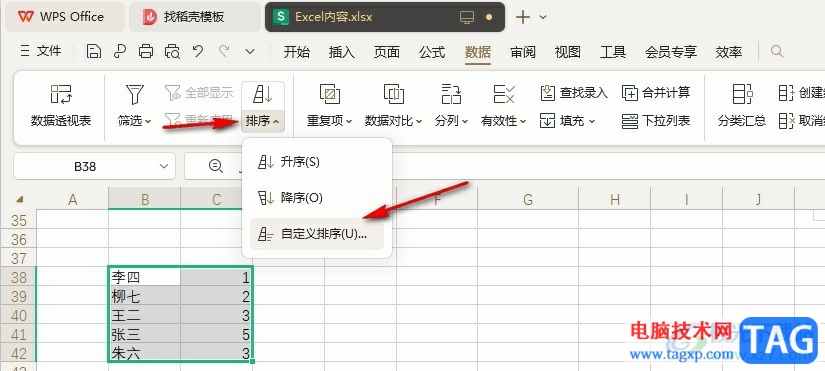Expand the 填充 fill dropdown
Image resolution: width=825 pixels, height=371 pixels.
pos(591,122)
